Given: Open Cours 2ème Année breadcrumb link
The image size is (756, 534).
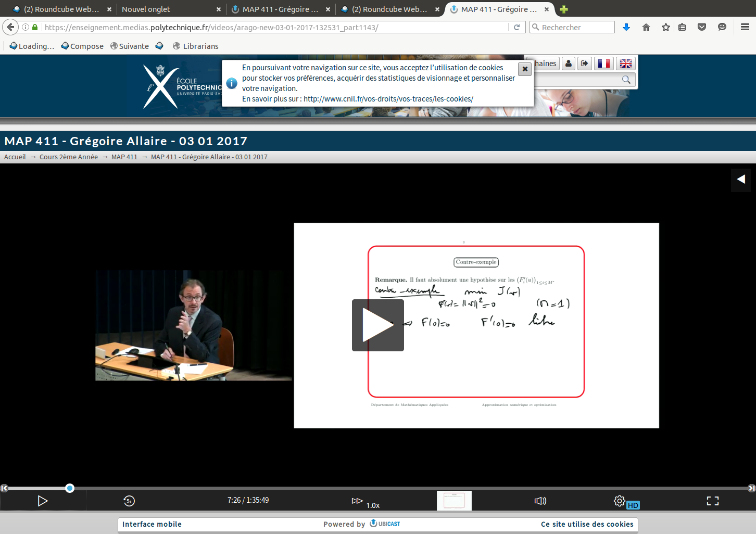Looking at the screenshot, I should coord(69,157).
